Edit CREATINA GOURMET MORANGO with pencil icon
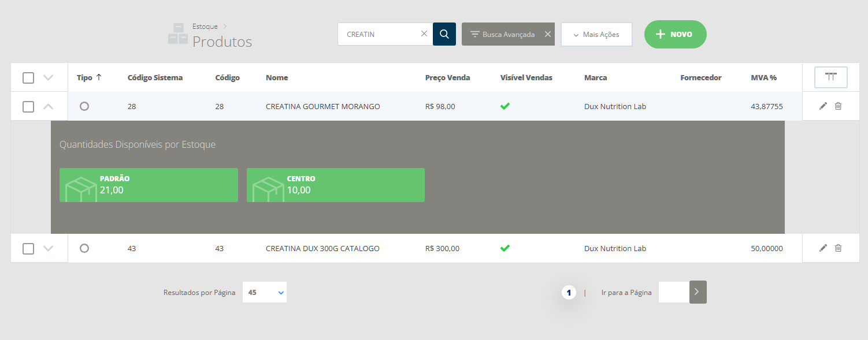This screenshot has width=868, height=340. 823,106
